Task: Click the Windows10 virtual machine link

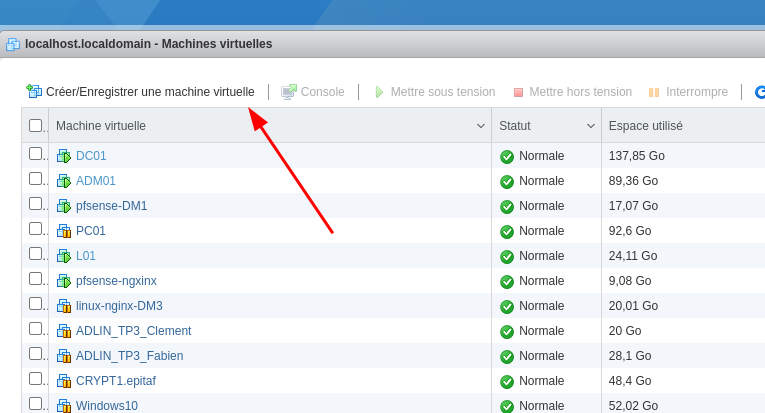Action: [107, 406]
